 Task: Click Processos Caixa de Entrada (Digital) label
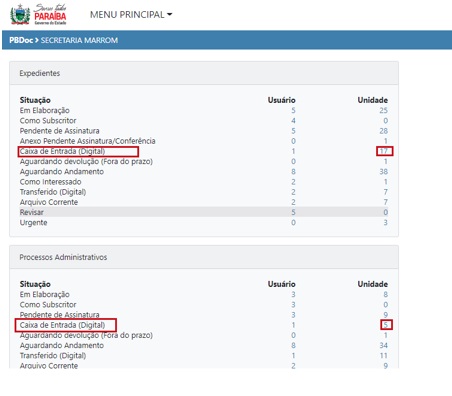click(x=62, y=325)
